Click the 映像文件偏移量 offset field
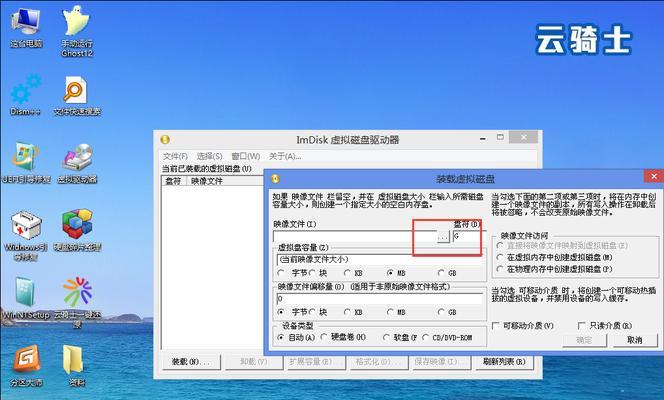 380,299
